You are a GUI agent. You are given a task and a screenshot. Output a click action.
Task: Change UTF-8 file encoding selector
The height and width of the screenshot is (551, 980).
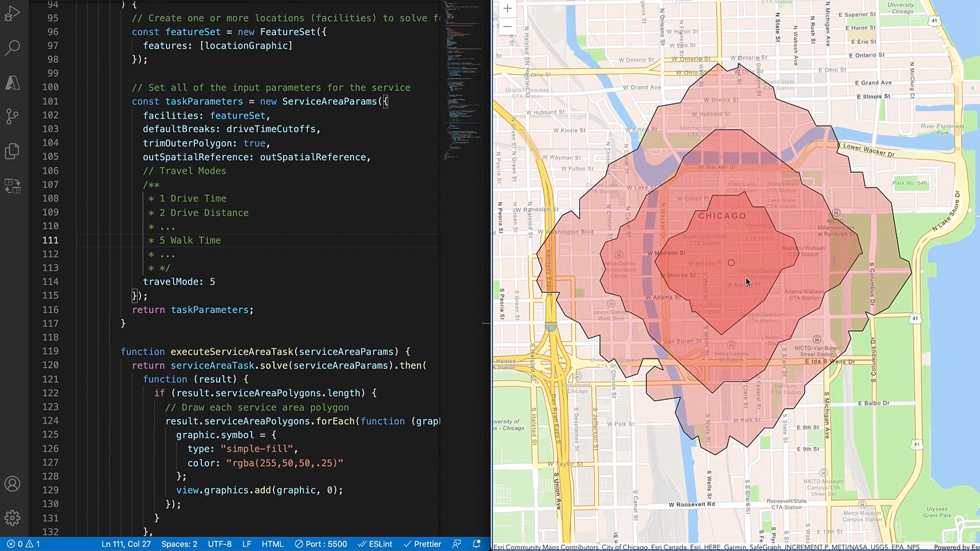[219, 544]
